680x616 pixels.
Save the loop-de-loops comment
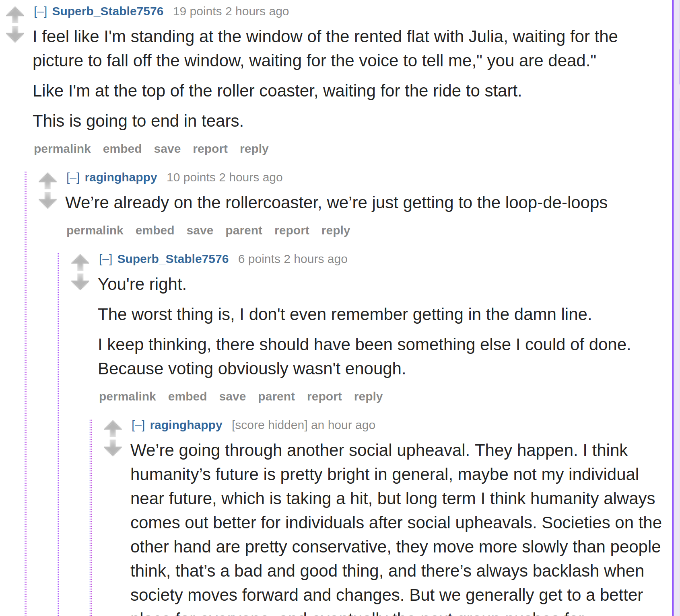click(x=200, y=230)
